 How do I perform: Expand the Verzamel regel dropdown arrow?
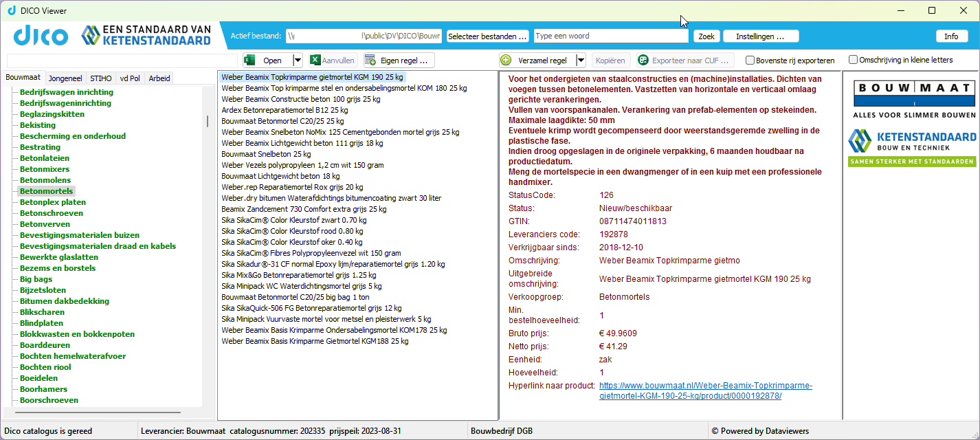[x=581, y=60]
